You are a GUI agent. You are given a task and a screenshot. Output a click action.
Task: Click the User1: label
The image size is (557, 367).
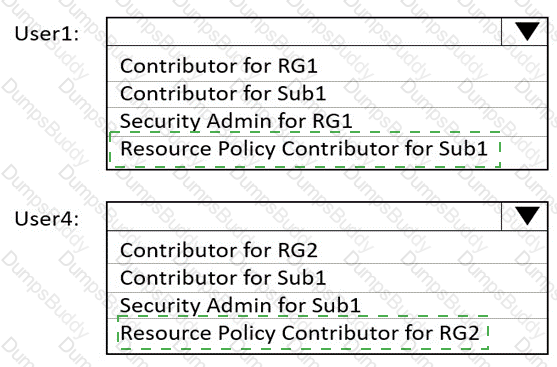pyautogui.click(x=47, y=34)
